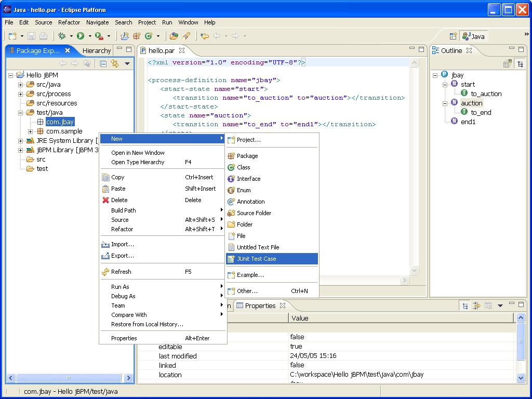Switch to the Hierarchy tab
The width and height of the screenshot is (532, 399).
[96, 50]
